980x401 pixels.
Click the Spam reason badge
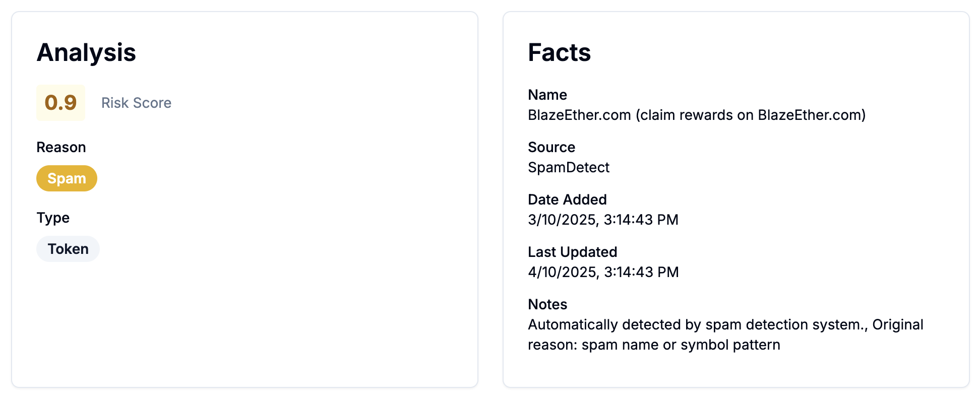[67, 178]
